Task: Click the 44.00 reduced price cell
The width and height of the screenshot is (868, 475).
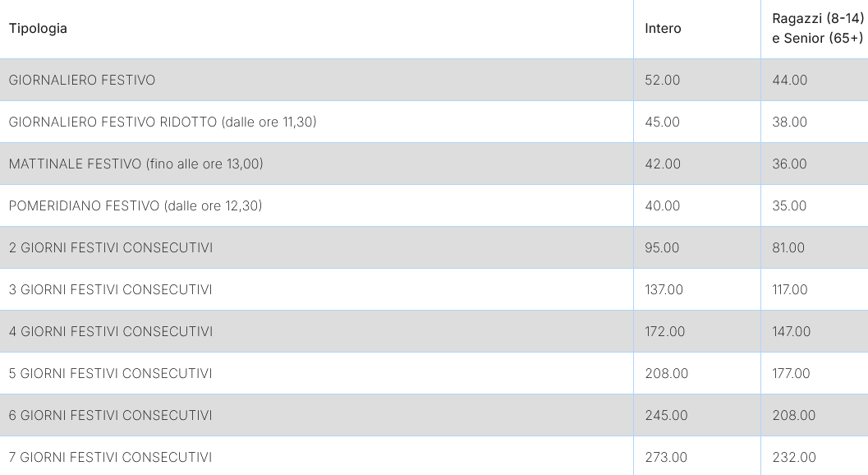Action: point(789,80)
